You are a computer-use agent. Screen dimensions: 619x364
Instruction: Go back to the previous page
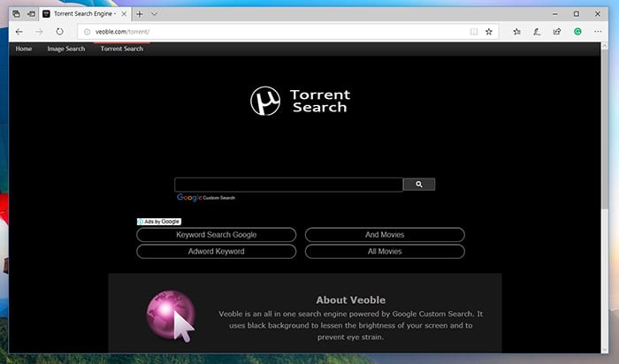[19, 32]
